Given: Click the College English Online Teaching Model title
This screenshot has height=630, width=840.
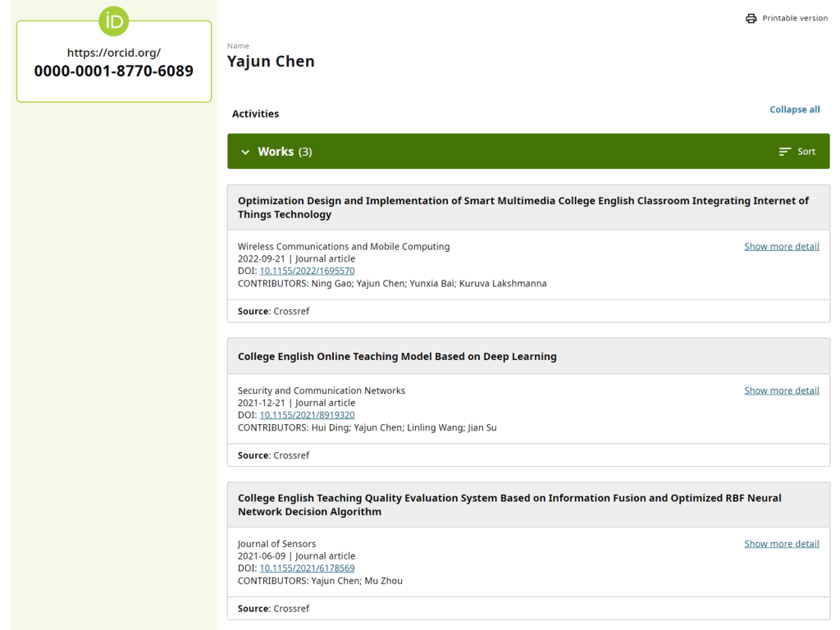Looking at the screenshot, I should pyautogui.click(x=397, y=357).
